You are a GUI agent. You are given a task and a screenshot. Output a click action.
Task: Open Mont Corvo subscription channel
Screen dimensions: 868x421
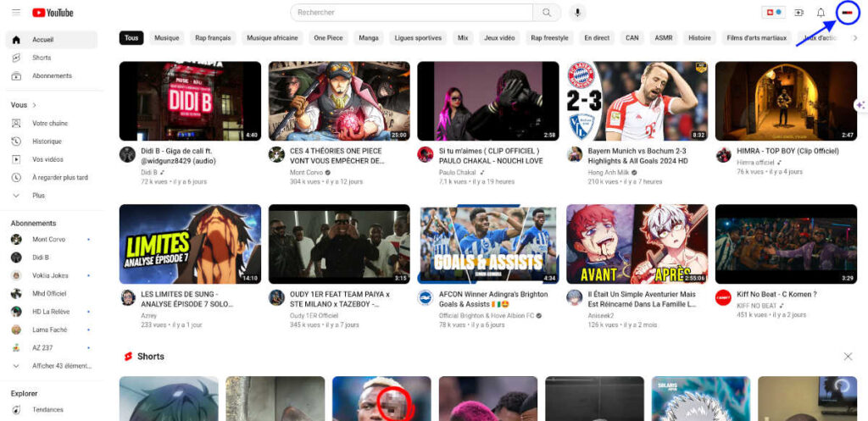pyautogui.click(x=52, y=240)
